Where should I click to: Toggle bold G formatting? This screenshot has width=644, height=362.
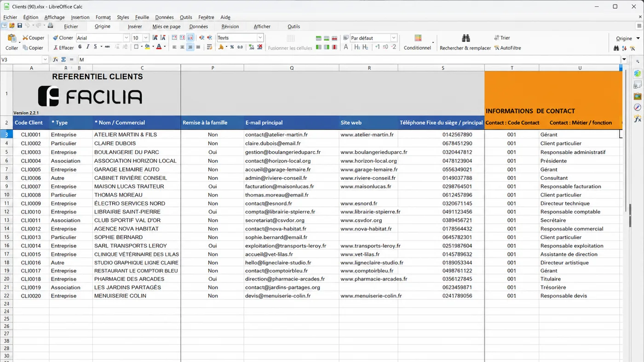pos(80,47)
